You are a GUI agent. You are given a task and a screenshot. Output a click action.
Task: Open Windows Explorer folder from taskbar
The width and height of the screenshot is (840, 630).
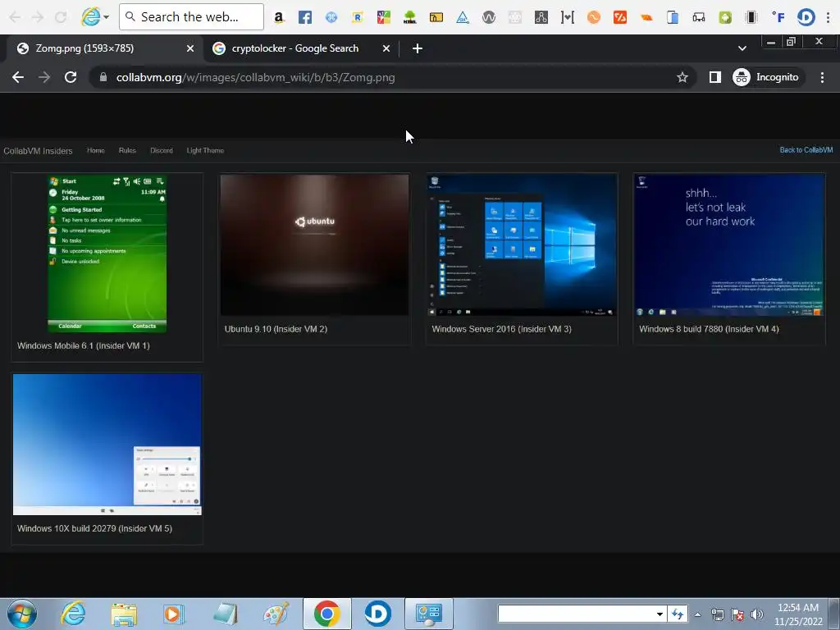tap(124, 614)
